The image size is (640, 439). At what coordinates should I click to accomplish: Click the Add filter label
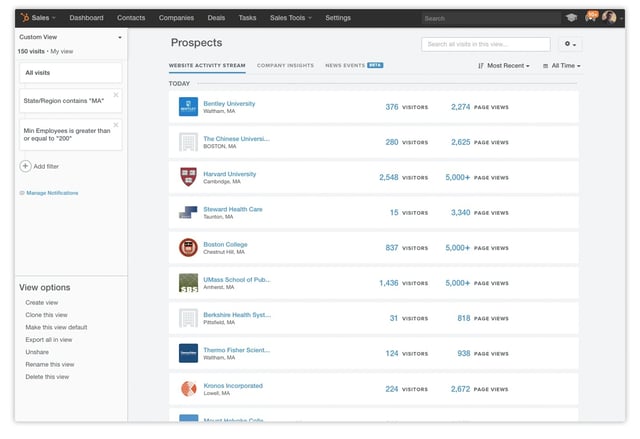[x=46, y=166]
